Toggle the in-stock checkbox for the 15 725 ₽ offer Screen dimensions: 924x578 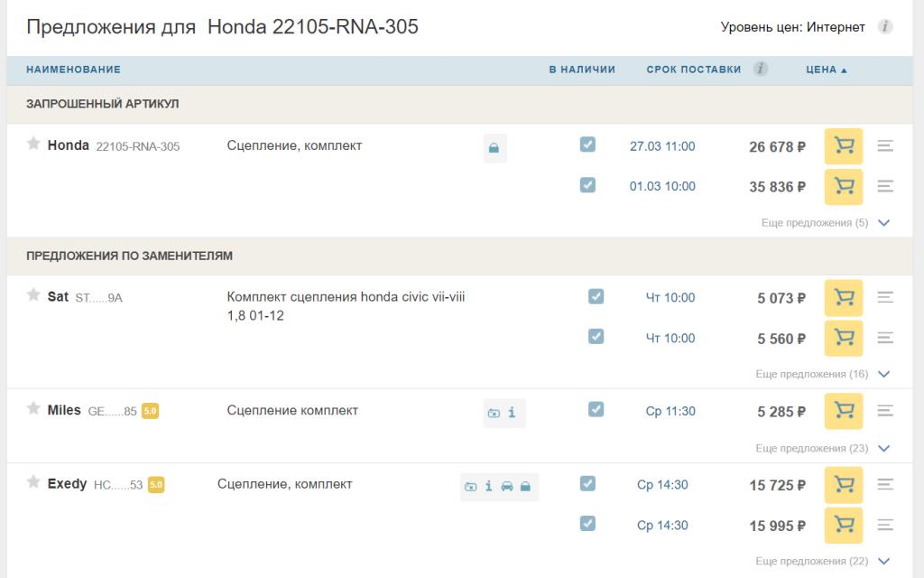pyautogui.click(x=587, y=484)
